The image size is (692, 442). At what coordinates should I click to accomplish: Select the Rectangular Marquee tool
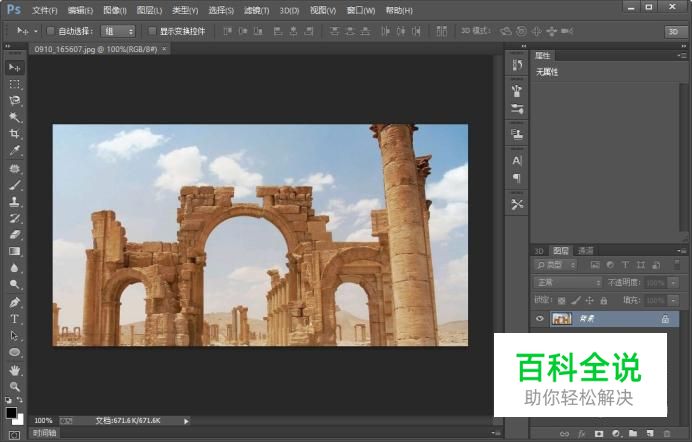point(15,84)
